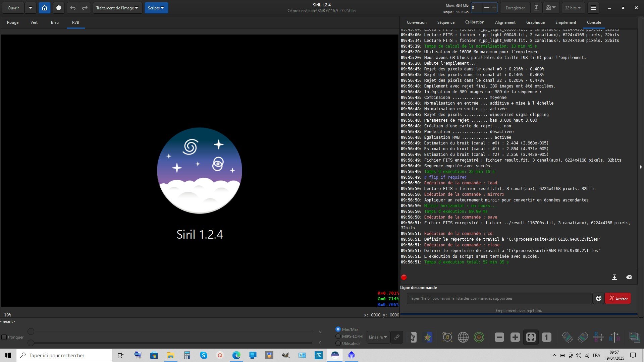Open the astrometry globe icon
The image size is (644, 362).
pos(463,337)
